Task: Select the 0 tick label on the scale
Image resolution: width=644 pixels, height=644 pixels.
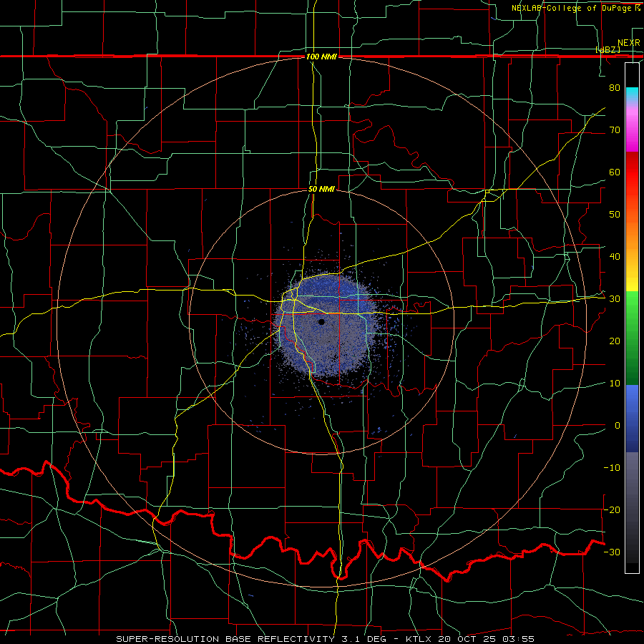Action: (618, 426)
